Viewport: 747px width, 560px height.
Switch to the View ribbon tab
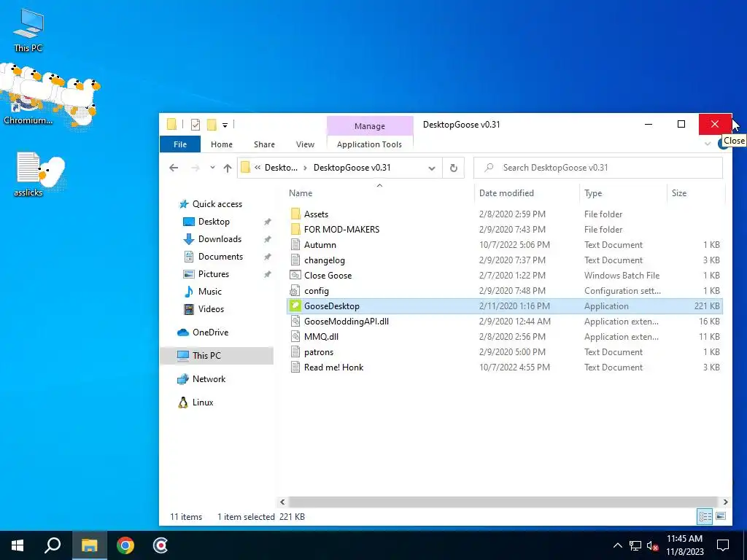305,144
